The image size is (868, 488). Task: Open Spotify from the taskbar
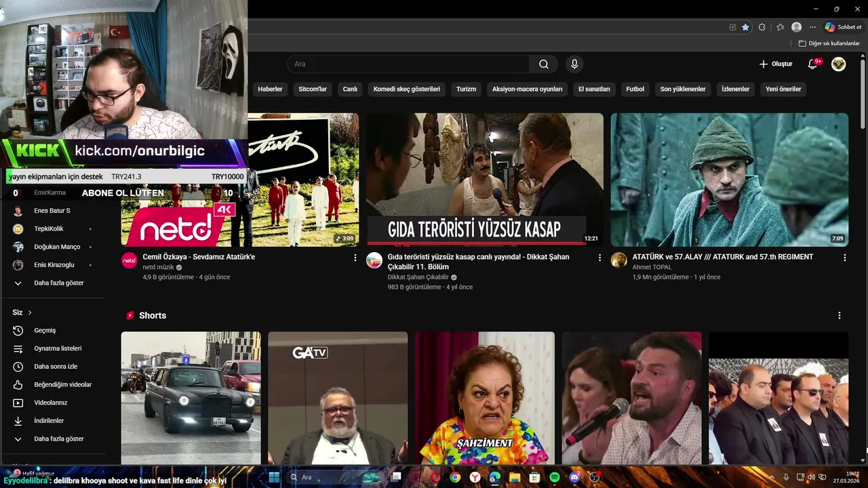click(x=555, y=477)
